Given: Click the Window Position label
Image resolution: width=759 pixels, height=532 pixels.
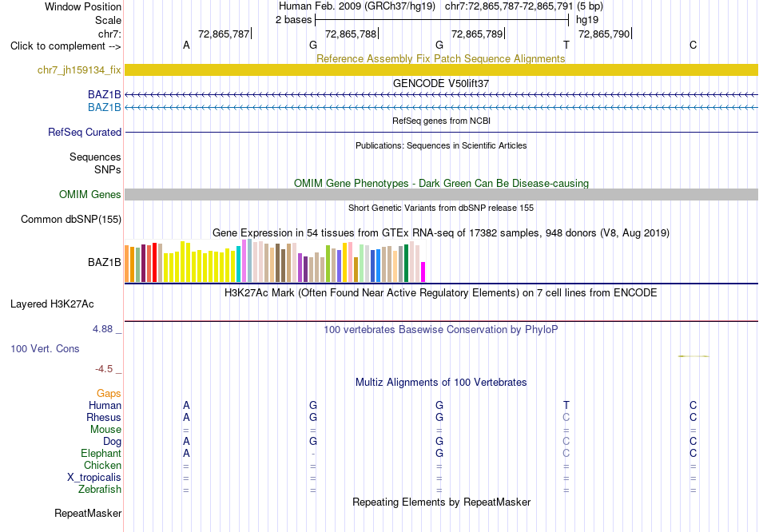Looking at the screenshot, I should (x=83, y=6).
